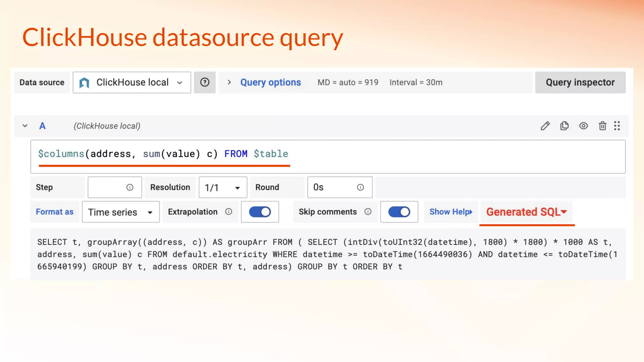This screenshot has height=362, width=644.
Task: Open the Format as Time series dropdown
Action: tap(121, 212)
